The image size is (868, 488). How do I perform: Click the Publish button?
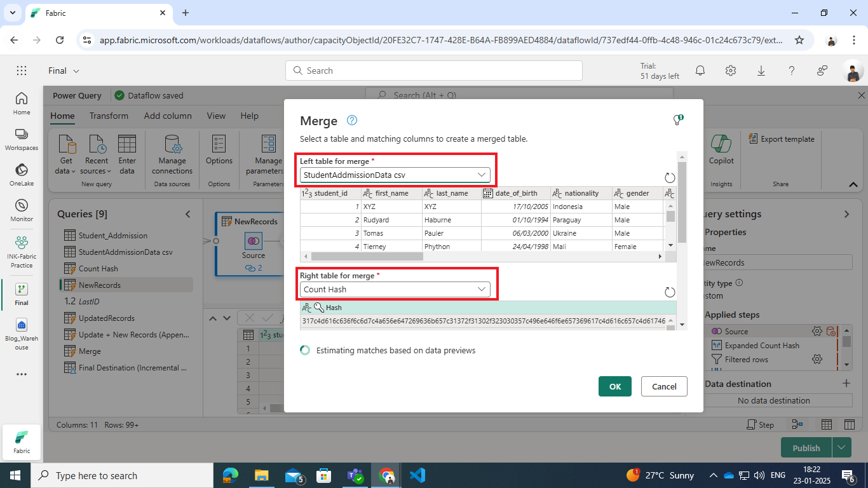806,447
